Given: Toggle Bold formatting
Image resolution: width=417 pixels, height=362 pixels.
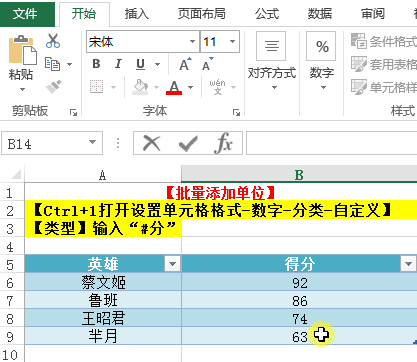Looking at the screenshot, I should pyautogui.click(x=96, y=64).
